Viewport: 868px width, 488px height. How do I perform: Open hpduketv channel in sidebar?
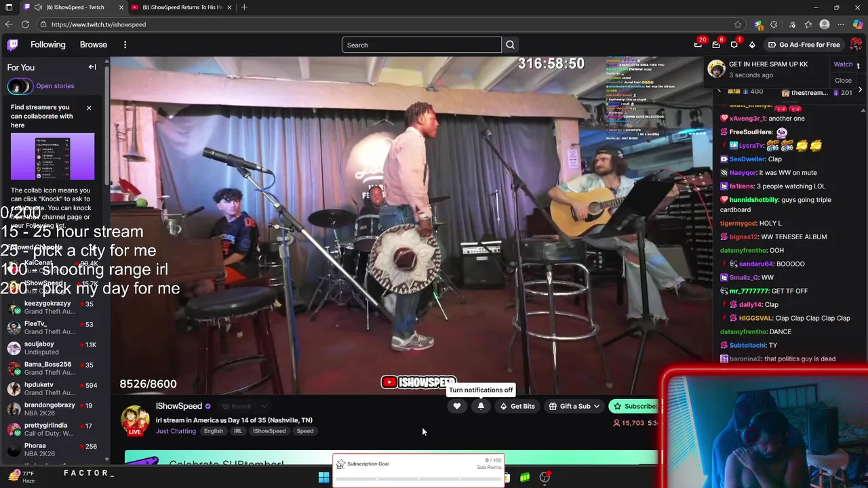tap(52, 389)
